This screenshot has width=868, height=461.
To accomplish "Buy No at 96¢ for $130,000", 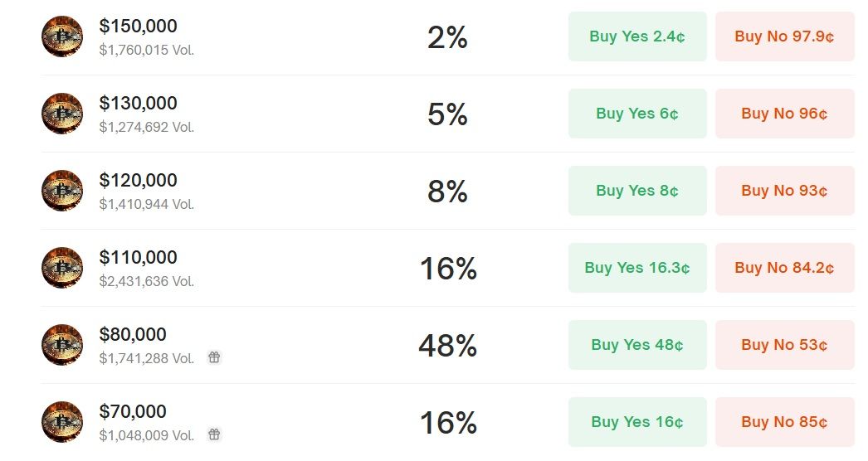I will (784, 114).
